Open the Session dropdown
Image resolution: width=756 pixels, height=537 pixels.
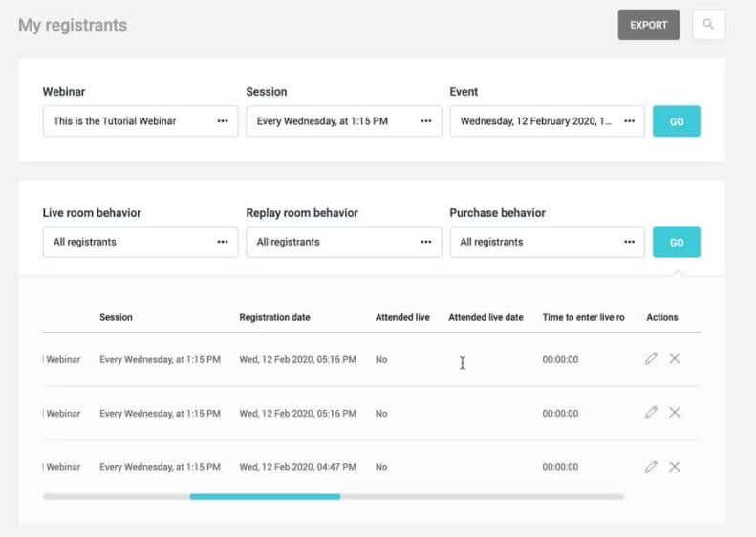click(344, 121)
